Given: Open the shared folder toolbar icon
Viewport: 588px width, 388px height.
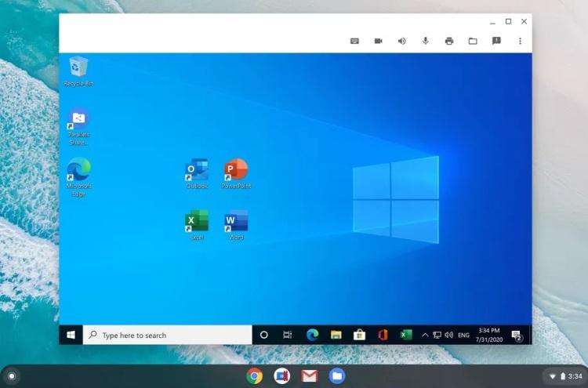Looking at the screenshot, I should [x=473, y=41].
